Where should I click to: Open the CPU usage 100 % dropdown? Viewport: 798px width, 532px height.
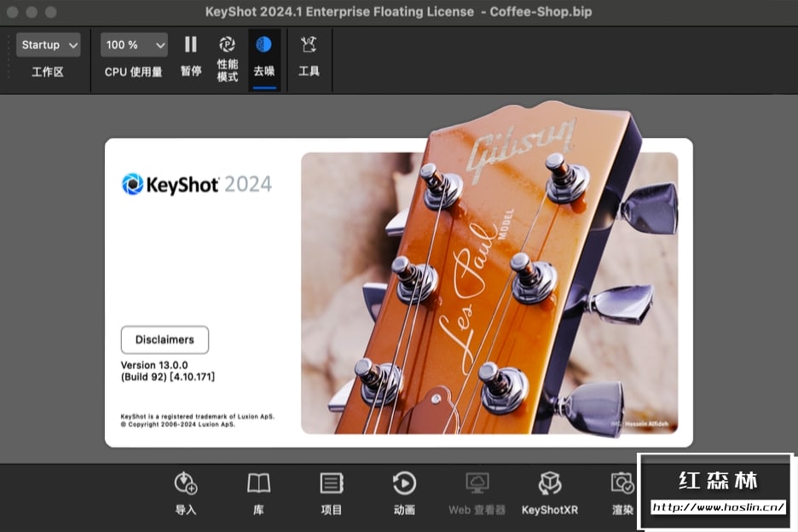coord(134,45)
